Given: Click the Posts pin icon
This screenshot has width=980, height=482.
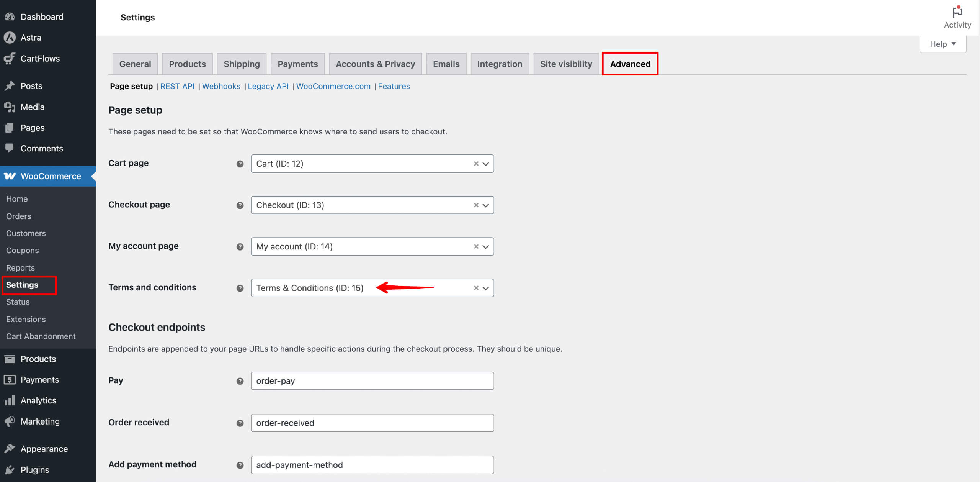Looking at the screenshot, I should click(10, 86).
